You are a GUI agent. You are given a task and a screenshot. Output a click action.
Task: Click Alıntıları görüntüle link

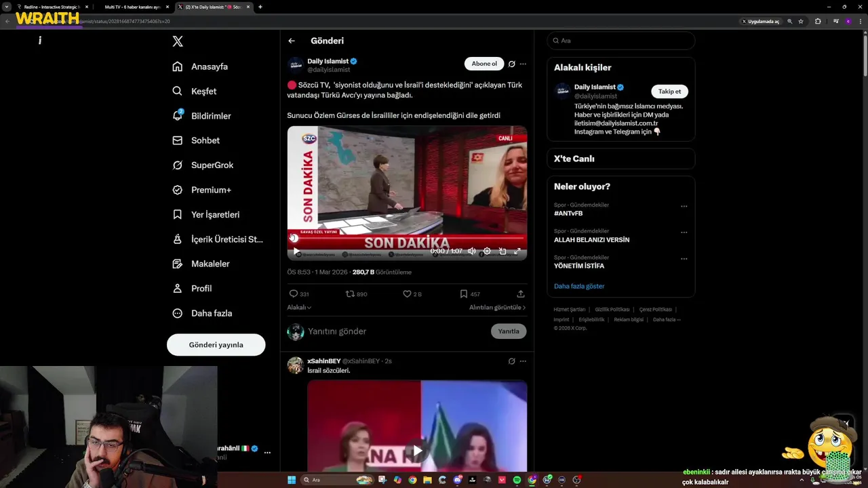click(497, 308)
